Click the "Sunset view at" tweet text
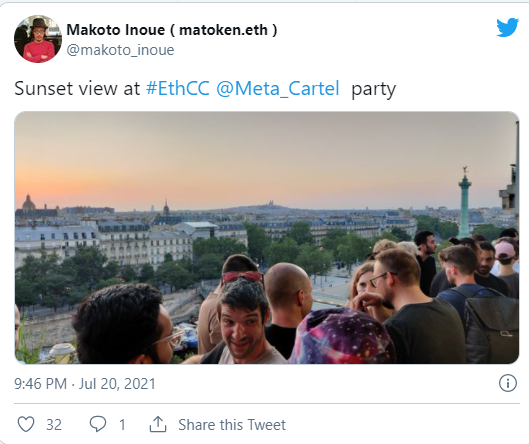The height and width of the screenshot is (444, 529). [77, 89]
